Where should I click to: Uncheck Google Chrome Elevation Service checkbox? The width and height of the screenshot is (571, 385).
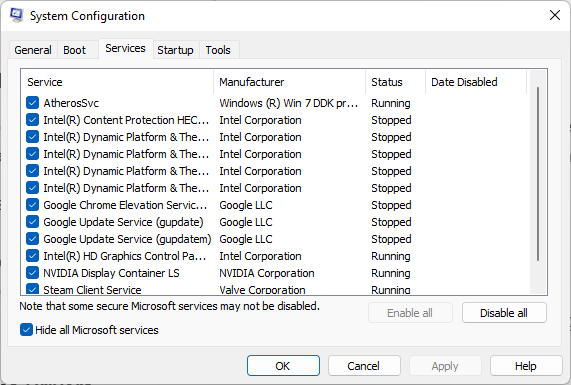click(32, 205)
